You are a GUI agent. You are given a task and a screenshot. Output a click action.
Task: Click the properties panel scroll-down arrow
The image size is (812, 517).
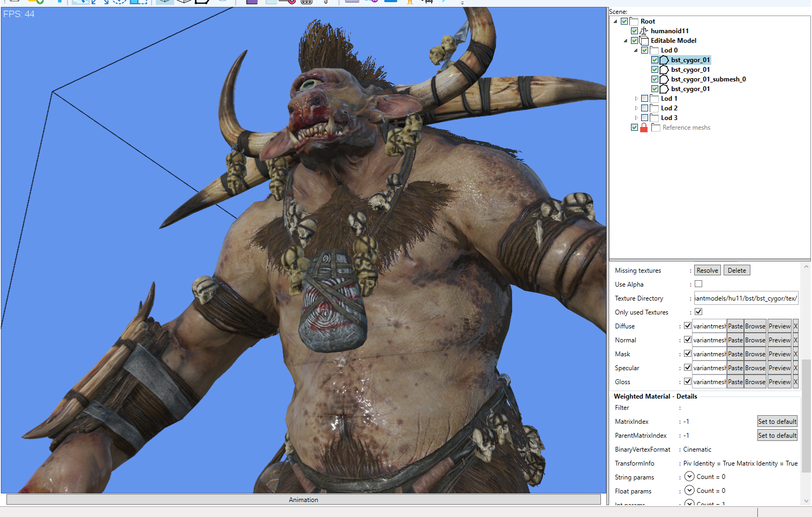click(807, 501)
